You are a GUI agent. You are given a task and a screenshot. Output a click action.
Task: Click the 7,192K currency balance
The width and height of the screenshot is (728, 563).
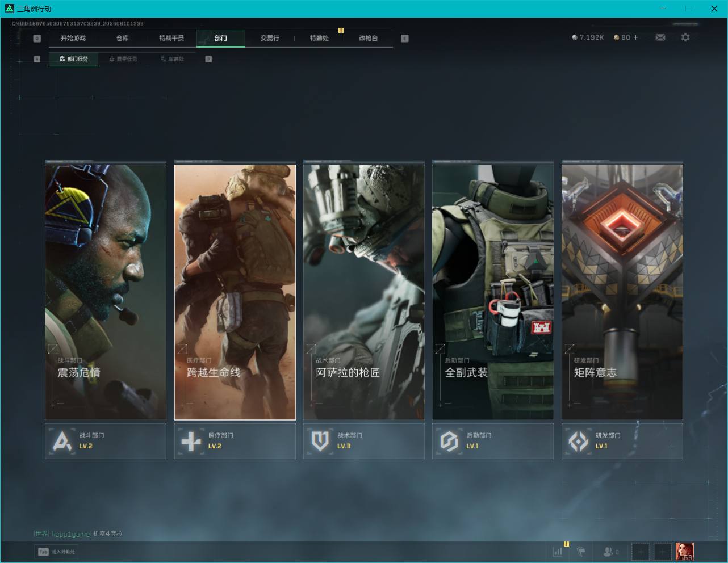592,37
